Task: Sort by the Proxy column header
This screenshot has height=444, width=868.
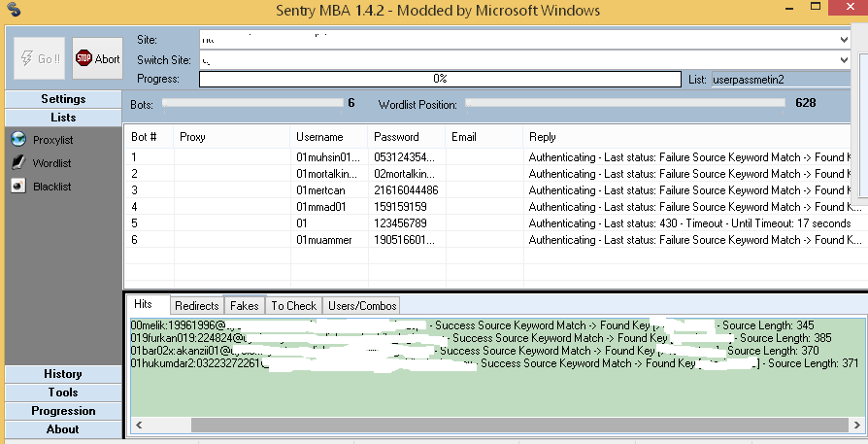Action: tap(232, 137)
